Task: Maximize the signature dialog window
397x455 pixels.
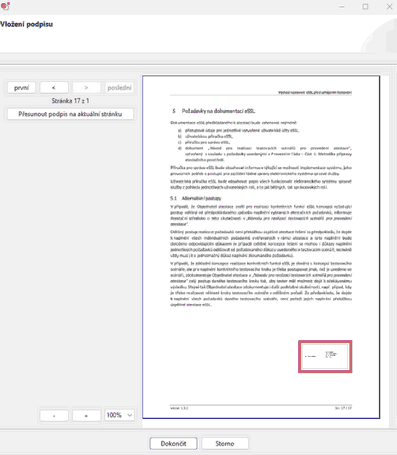Action: coord(365,7)
